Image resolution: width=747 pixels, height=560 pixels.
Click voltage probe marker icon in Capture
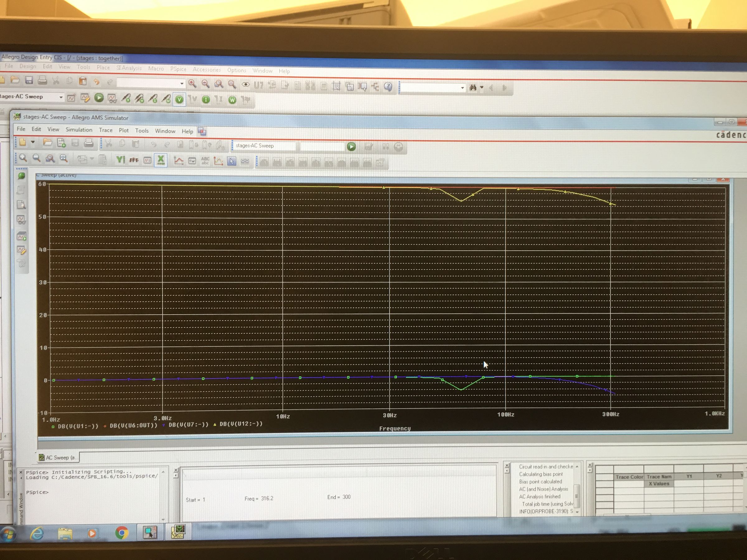(x=126, y=98)
